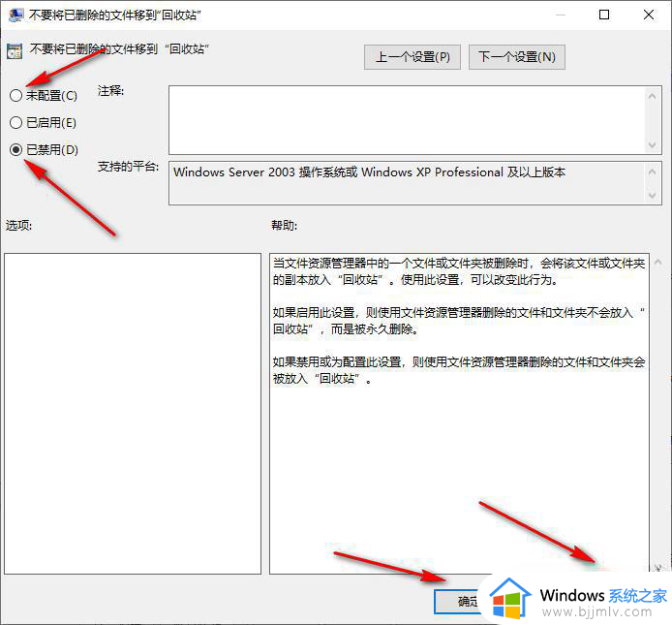Click help text starting 当文件资源管理器中
The height and width of the screenshot is (625, 672).
459,271
